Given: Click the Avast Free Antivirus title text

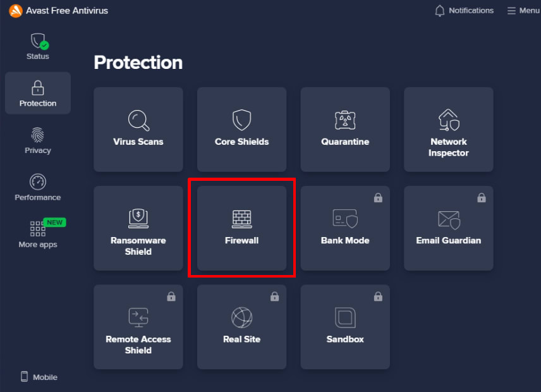Looking at the screenshot, I should point(67,11).
